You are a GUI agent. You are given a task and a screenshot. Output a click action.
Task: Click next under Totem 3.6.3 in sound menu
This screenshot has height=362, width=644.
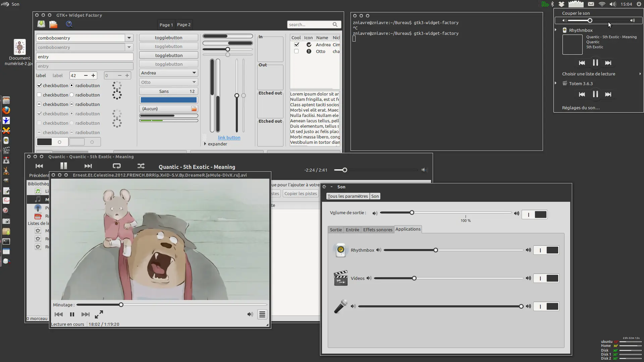608,95
